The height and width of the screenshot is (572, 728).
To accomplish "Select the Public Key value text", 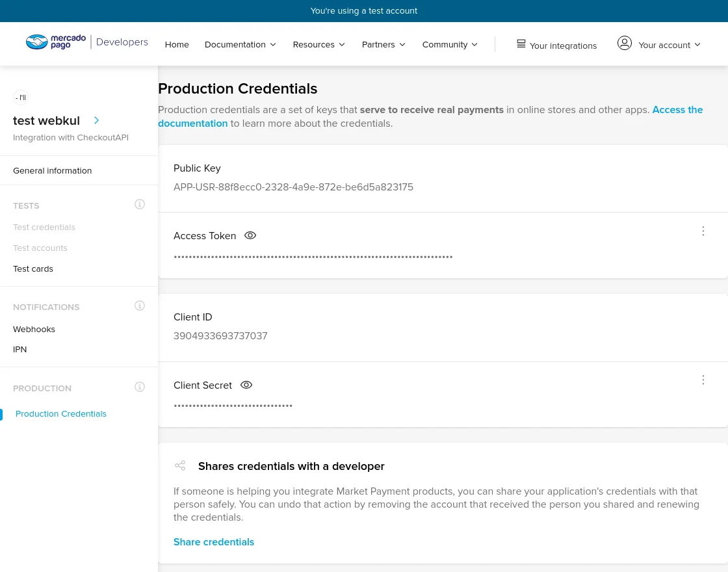I will (293, 187).
